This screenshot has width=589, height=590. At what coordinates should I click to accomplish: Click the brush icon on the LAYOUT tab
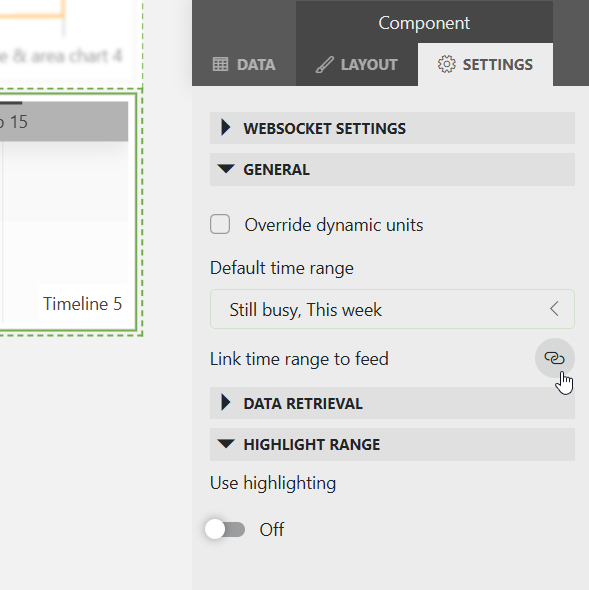[324, 64]
